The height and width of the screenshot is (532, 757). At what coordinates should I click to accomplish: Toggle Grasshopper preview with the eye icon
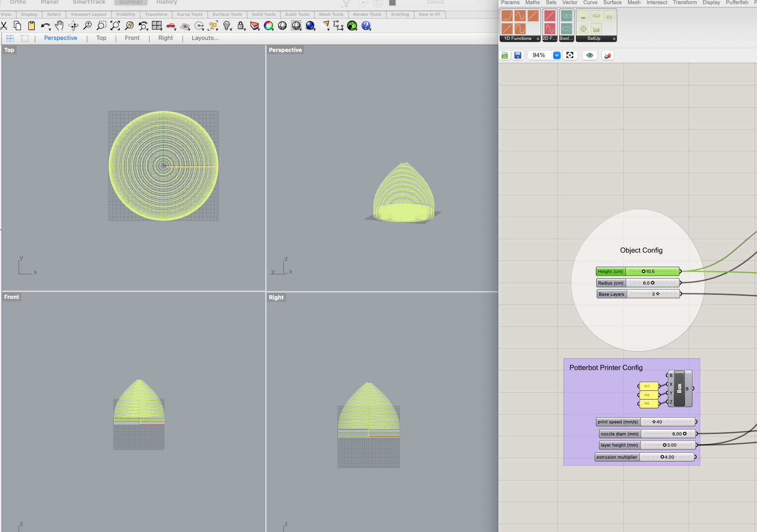point(589,55)
